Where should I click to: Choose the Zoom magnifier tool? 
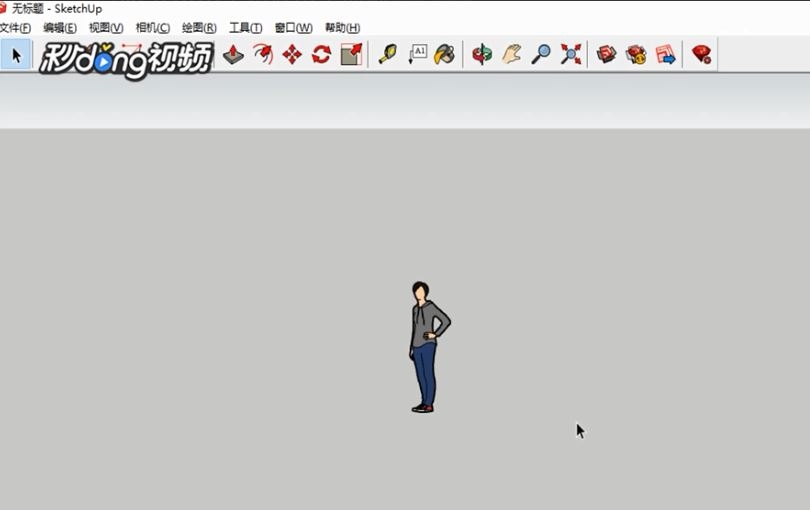541,54
